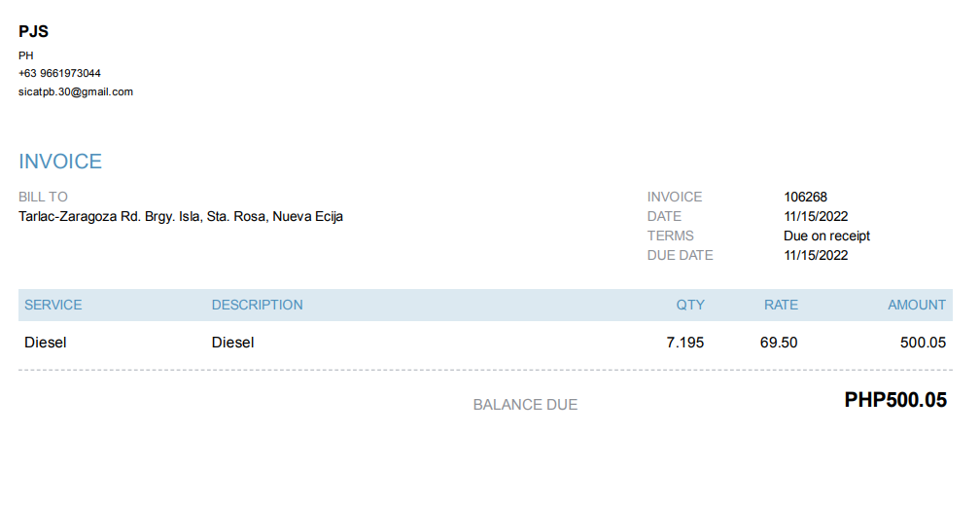Click the BALANCE DUE label

[525, 405]
